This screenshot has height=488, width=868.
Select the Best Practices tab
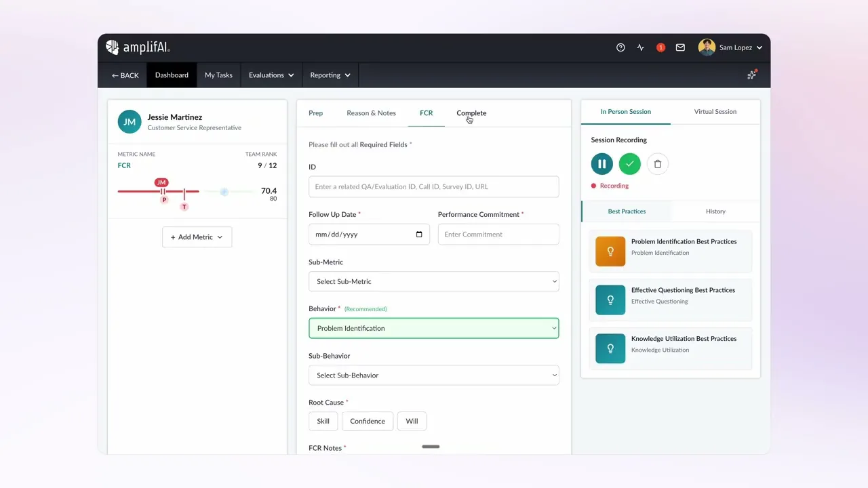tap(627, 211)
